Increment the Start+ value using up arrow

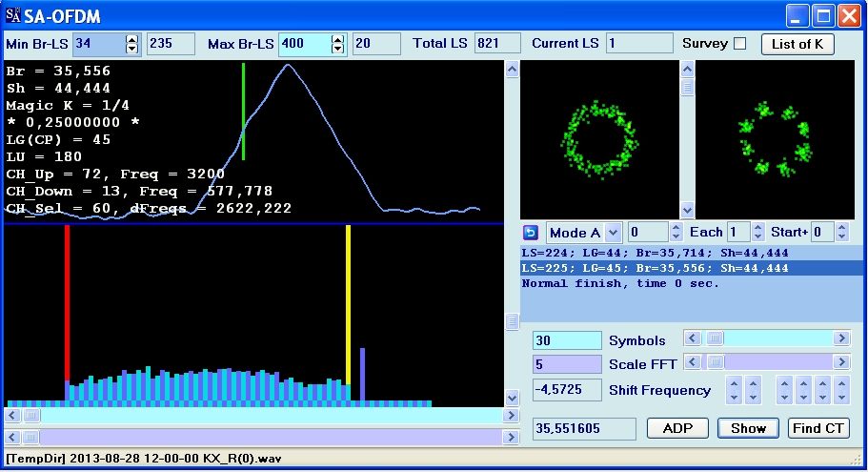[842, 228]
